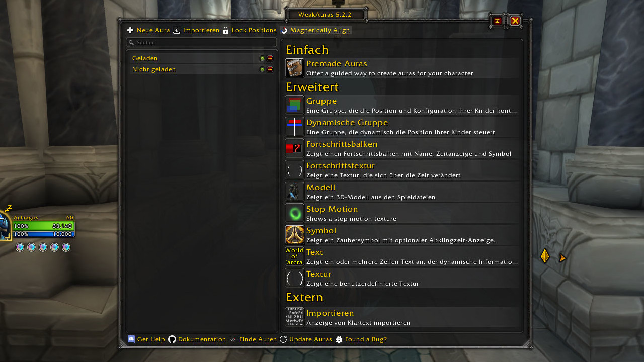
Task: Toggle the green visibility button for Geladen
Action: [262, 58]
